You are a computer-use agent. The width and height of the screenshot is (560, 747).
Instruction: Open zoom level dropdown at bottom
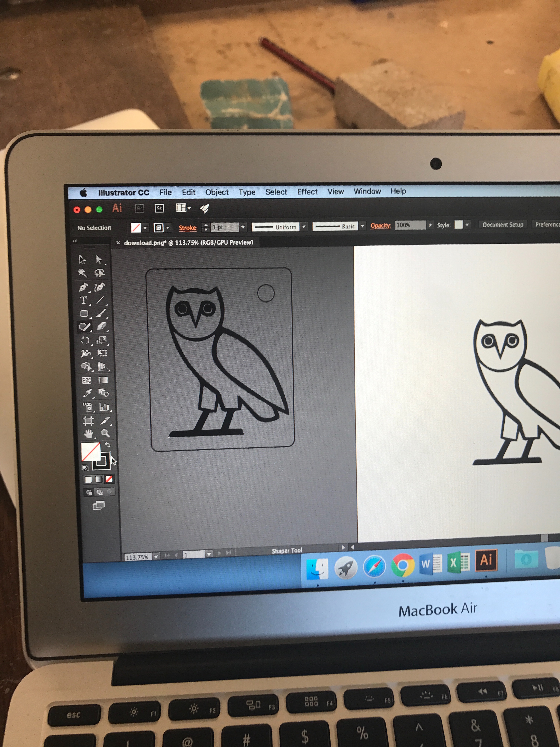click(156, 557)
